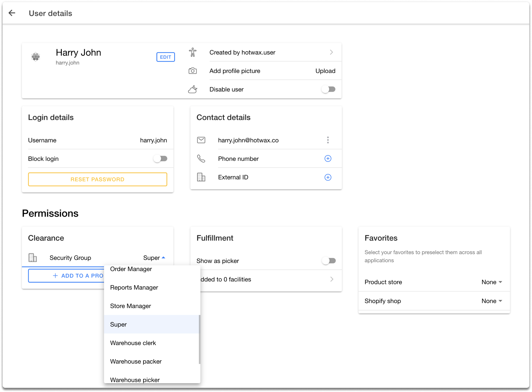Select Store Manager from the list
This screenshot has height=392, width=532.
pyautogui.click(x=131, y=306)
